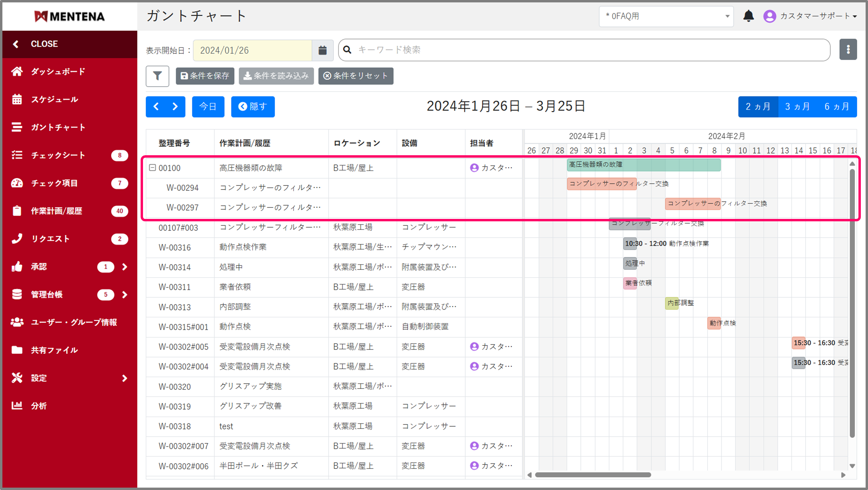868x490 pixels.
Task: Collapse the 00100 row tree
Action: pos(152,168)
